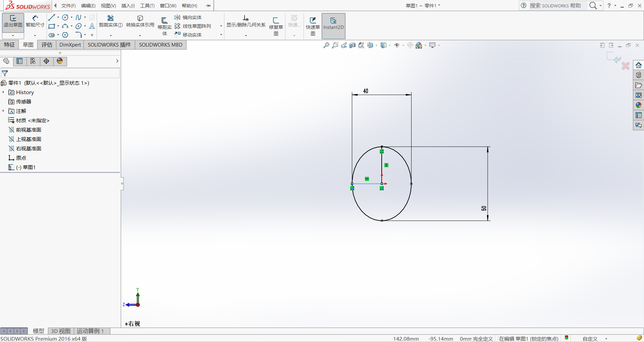Viewport: 644px width, 342px height.
Task: Toggle the Instant2D button
Action: click(333, 23)
